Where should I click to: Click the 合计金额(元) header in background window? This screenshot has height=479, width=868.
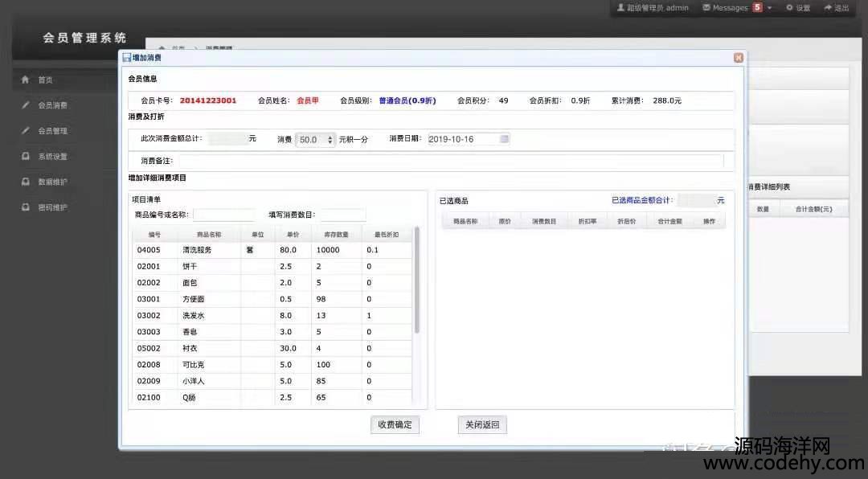813,209
